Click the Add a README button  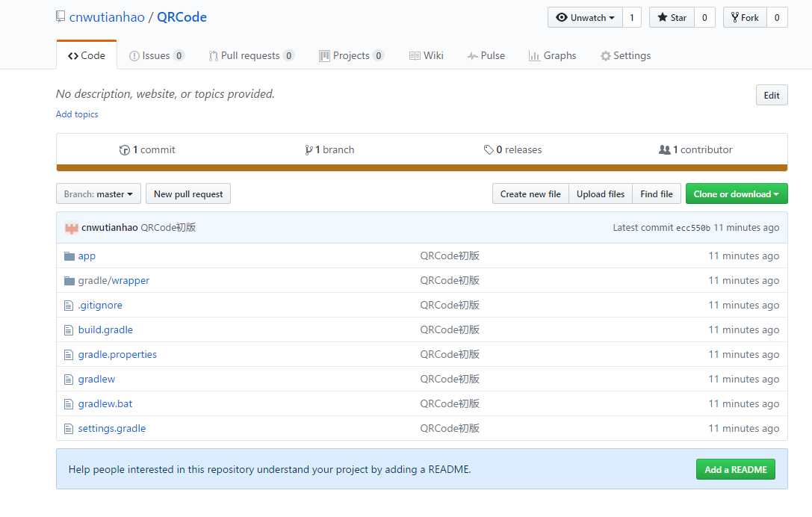tap(735, 469)
